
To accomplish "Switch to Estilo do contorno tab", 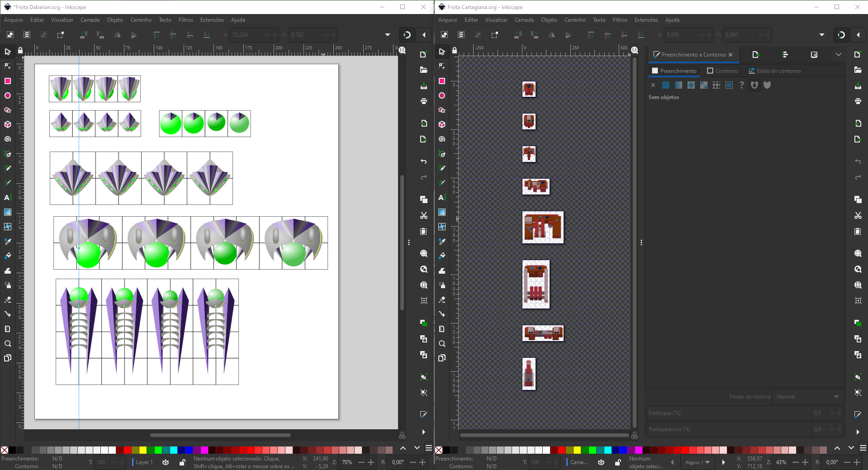I will 774,71.
